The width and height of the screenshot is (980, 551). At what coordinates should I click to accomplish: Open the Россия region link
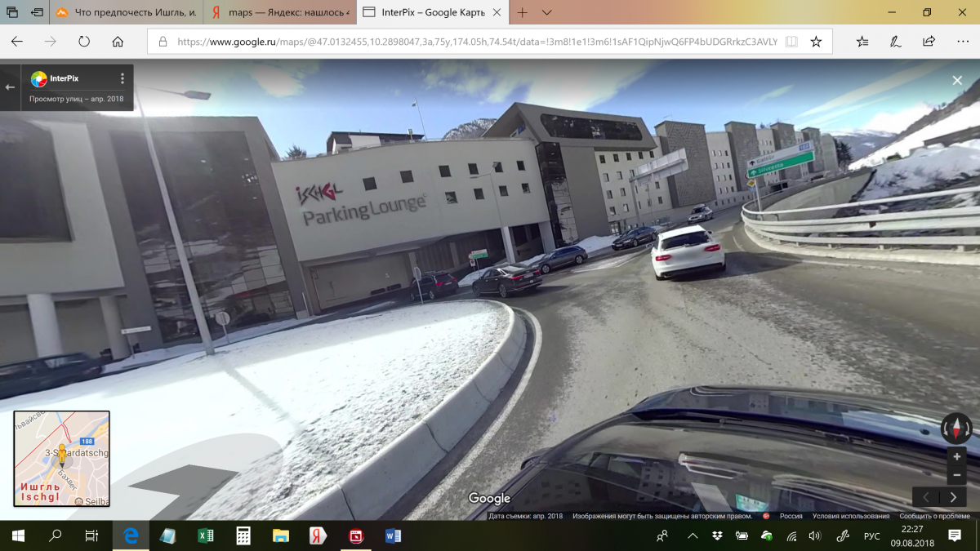(x=791, y=516)
